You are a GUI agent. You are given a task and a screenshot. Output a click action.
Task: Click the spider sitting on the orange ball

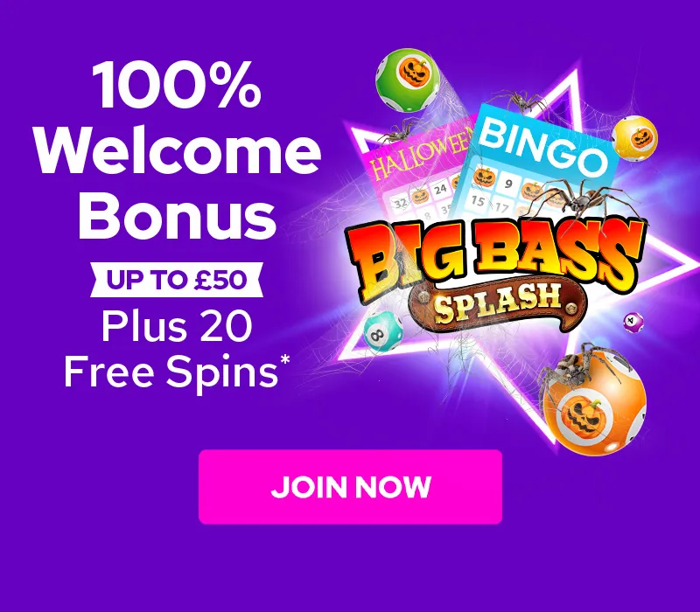pyautogui.click(x=576, y=367)
